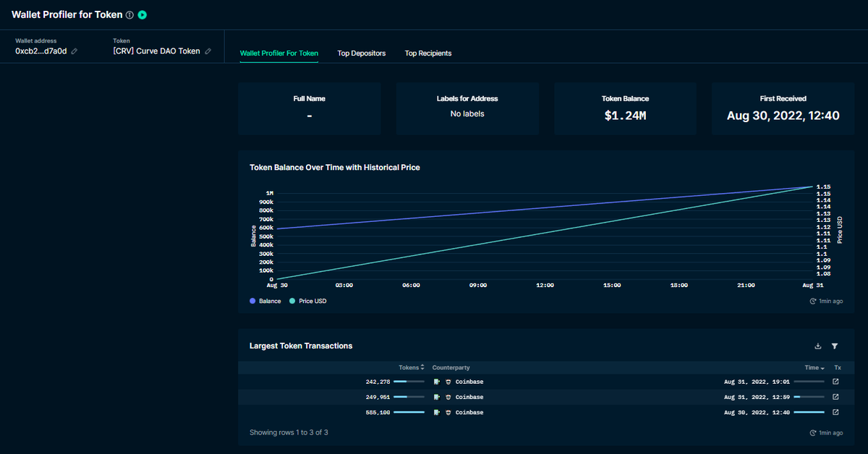Select the Wallet Profiler For Token tab
The image size is (868, 454).
(278, 53)
